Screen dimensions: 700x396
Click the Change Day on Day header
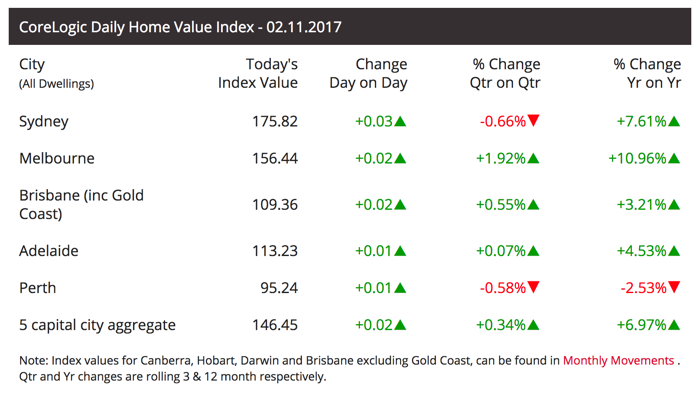tap(368, 73)
